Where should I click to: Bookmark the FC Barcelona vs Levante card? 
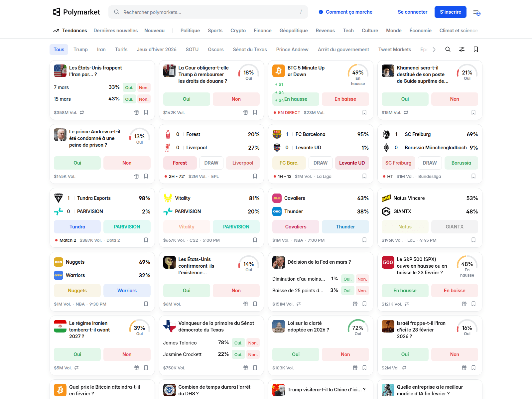tap(364, 176)
